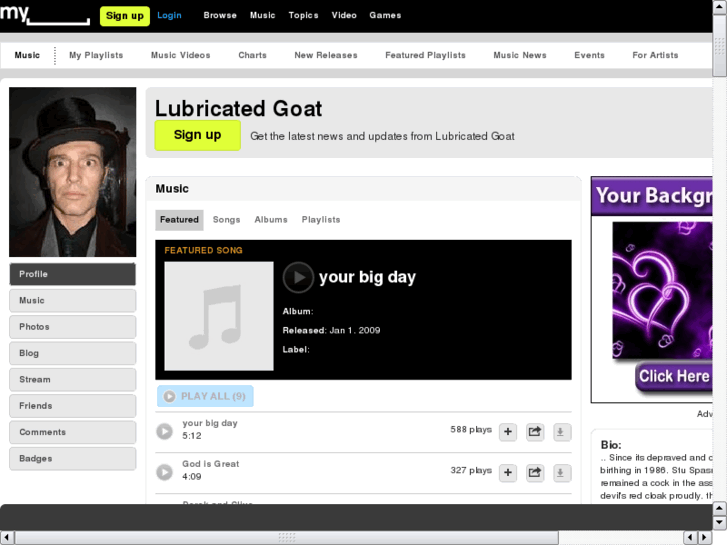Open the Playlists tab

321,219
